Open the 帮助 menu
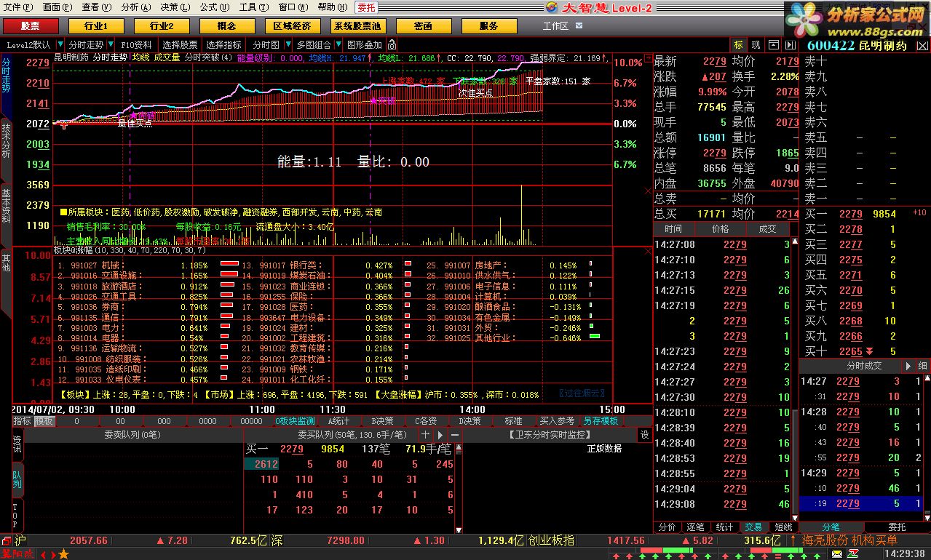The image size is (931, 560). [332, 7]
